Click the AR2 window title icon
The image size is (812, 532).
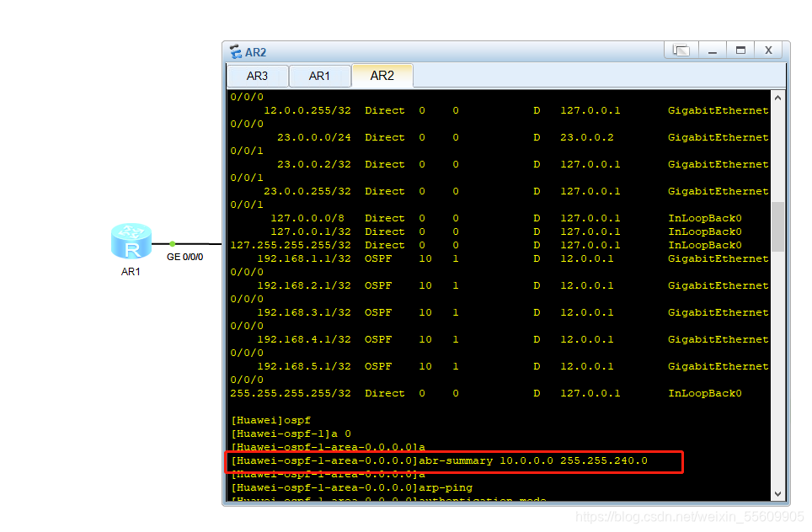coord(236,51)
